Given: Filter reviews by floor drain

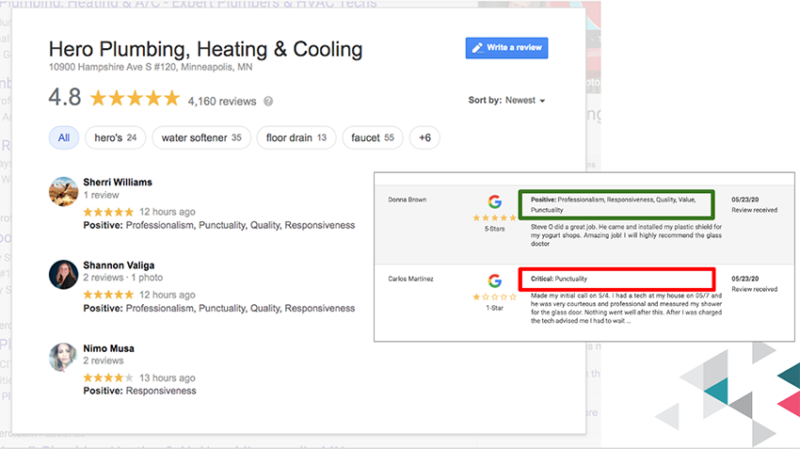Looking at the screenshot, I should (x=296, y=138).
